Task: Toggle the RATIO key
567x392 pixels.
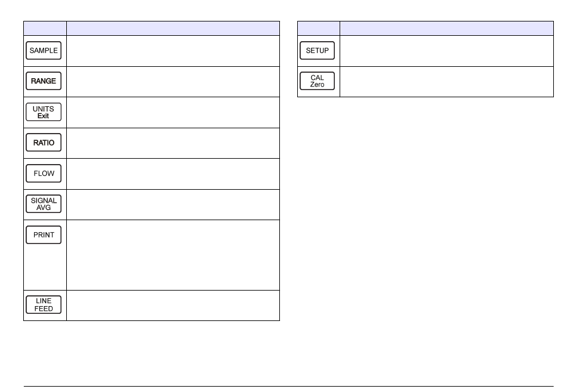Action: [x=44, y=143]
